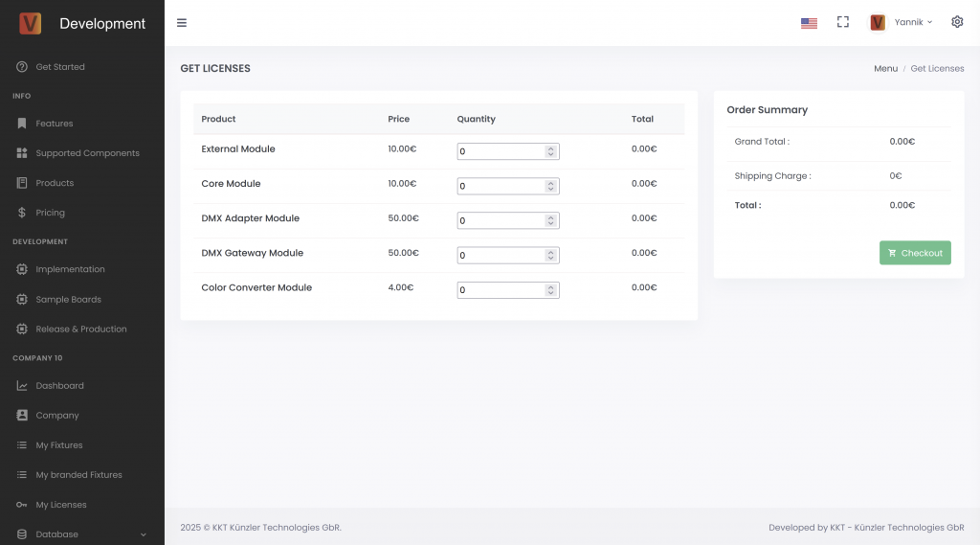Open the Yannik user dropdown
This screenshot has height=545, width=980.
[x=901, y=22]
